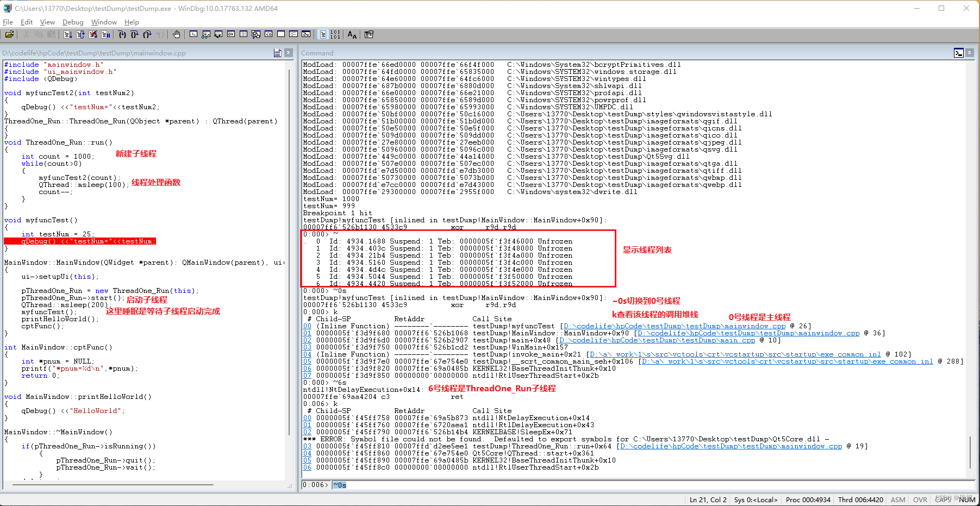Open the Command window from toolbar
The height and width of the screenshot is (506, 980).
point(193,34)
